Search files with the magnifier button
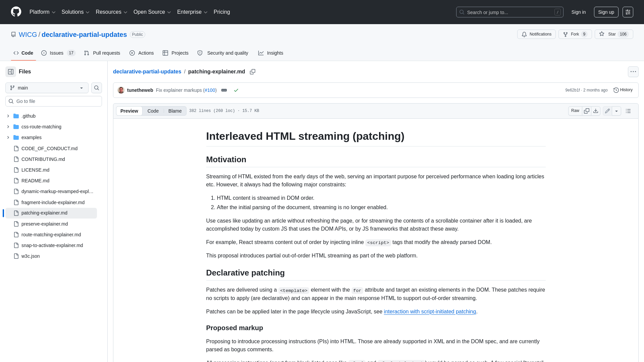Viewport: 644px width, 362px height. point(97,88)
